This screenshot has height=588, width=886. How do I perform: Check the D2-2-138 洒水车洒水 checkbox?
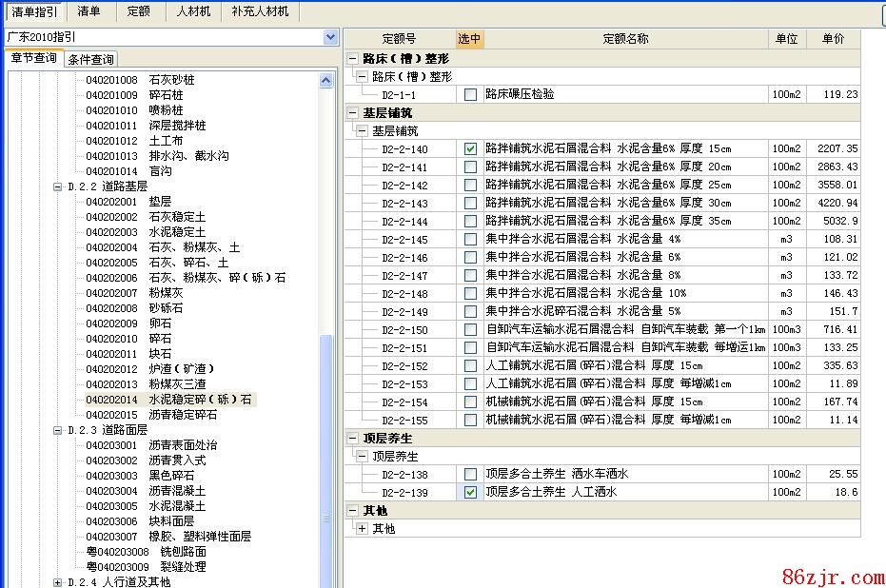[x=470, y=475]
